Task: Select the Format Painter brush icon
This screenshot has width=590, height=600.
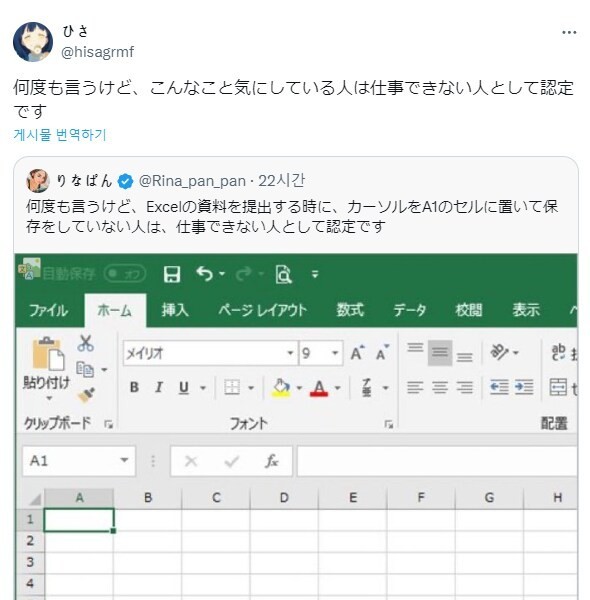Action: (x=86, y=395)
